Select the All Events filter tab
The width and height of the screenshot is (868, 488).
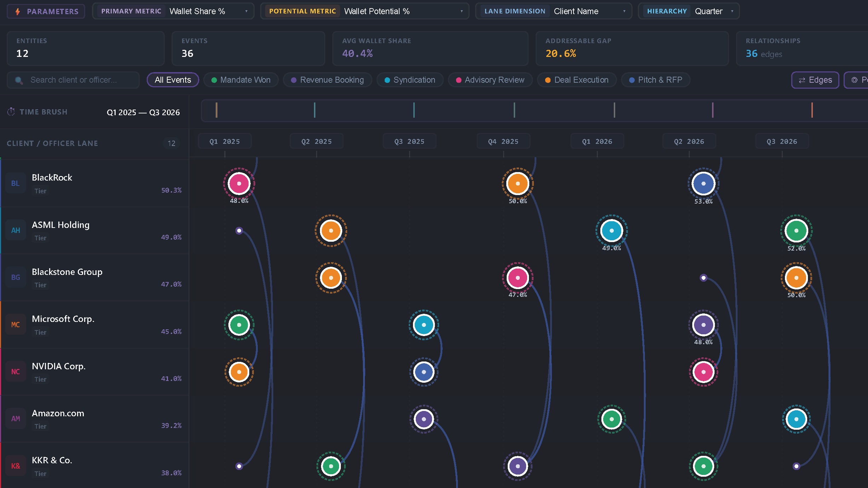[x=173, y=80]
